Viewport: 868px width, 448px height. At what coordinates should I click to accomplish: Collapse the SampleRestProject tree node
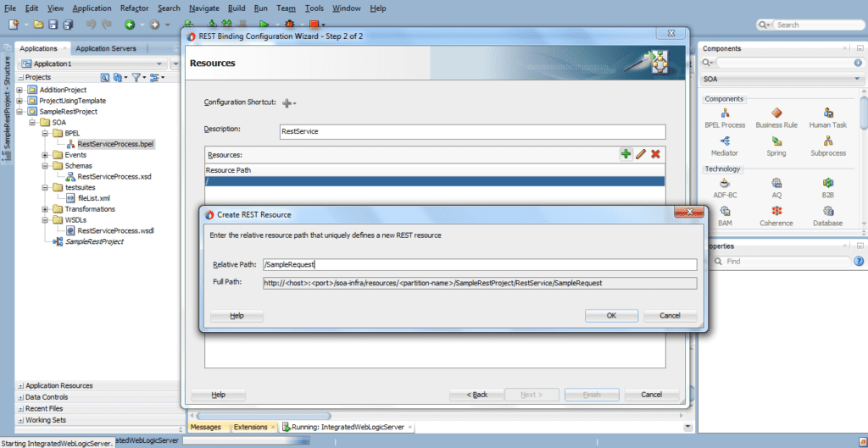20,112
